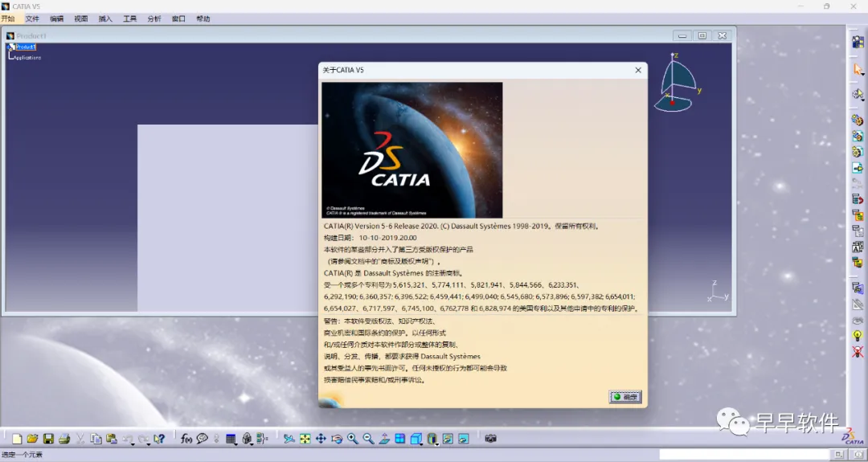Open the 插入 menu

point(105,18)
